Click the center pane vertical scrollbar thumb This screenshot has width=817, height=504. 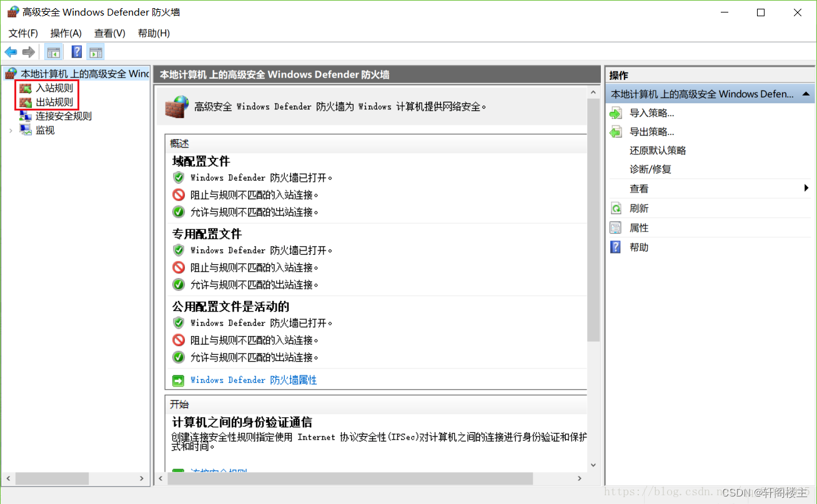click(593, 220)
